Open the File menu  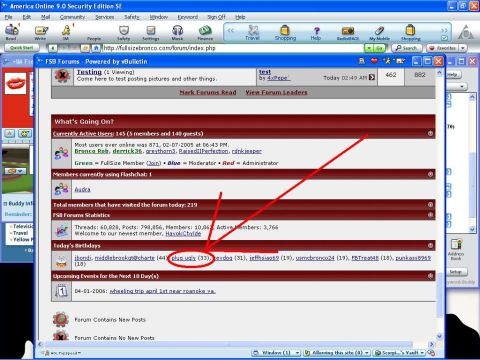[x=8, y=17]
